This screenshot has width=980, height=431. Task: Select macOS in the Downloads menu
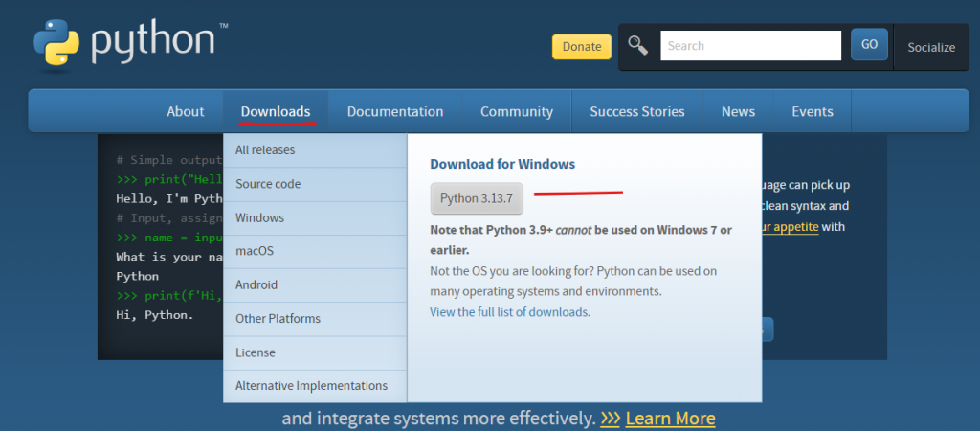point(255,251)
